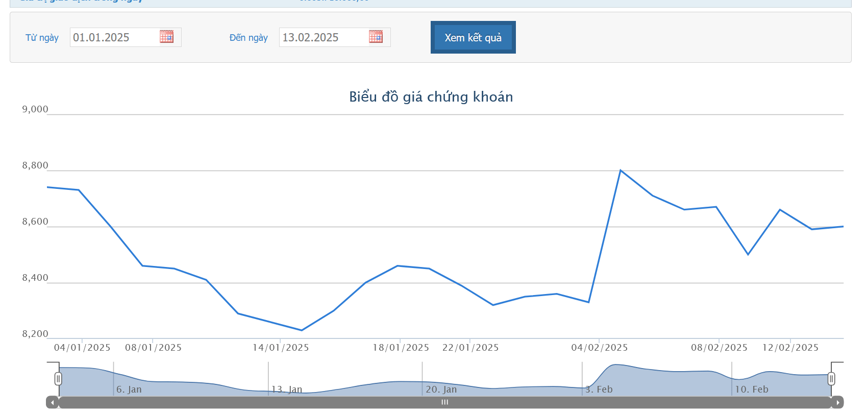Click the scrollbar right arrow under the chart
This screenshot has width=868, height=414.
tap(837, 402)
